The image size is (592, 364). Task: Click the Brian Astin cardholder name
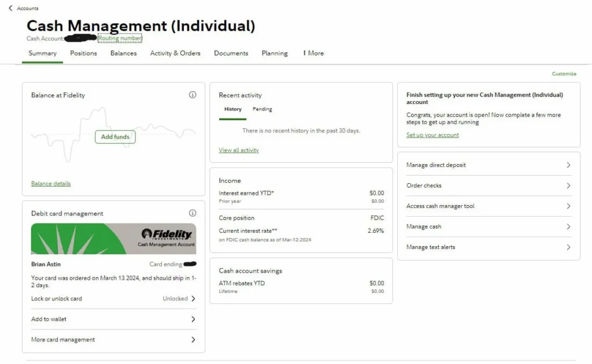[46, 264]
